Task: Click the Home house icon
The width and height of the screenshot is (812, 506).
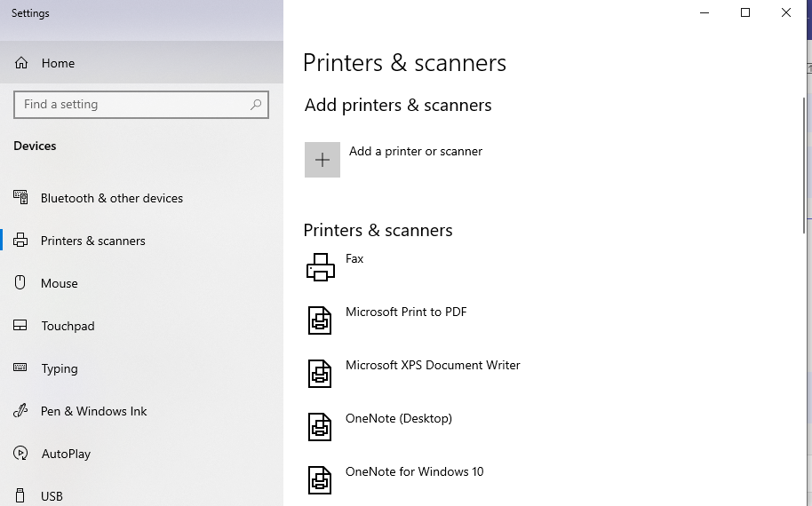Action: 21,63
